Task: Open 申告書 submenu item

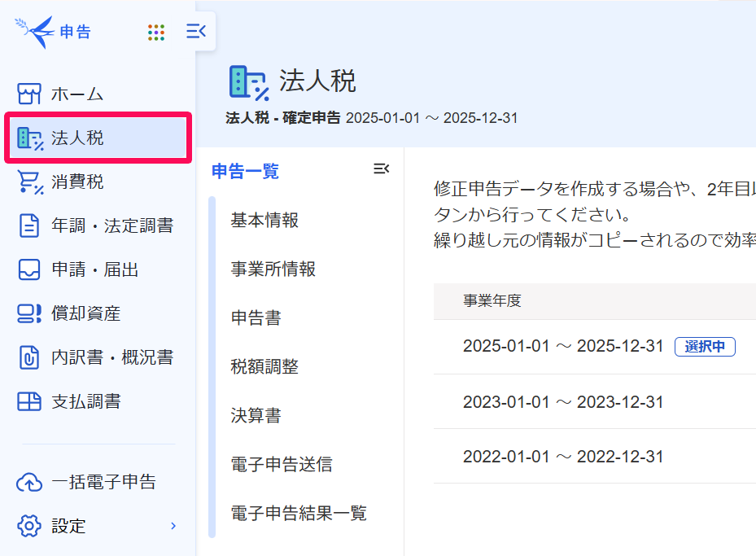Action: (x=256, y=317)
